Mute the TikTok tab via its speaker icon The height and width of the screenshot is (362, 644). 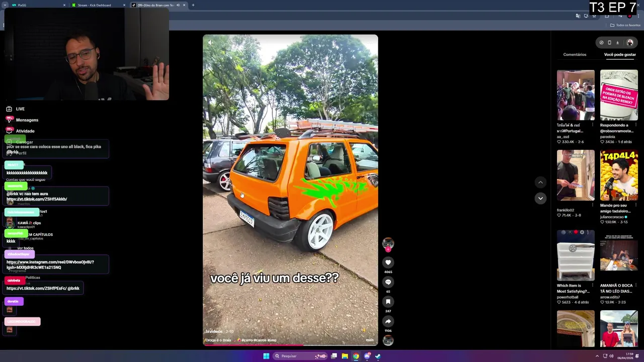coord(178,5)
